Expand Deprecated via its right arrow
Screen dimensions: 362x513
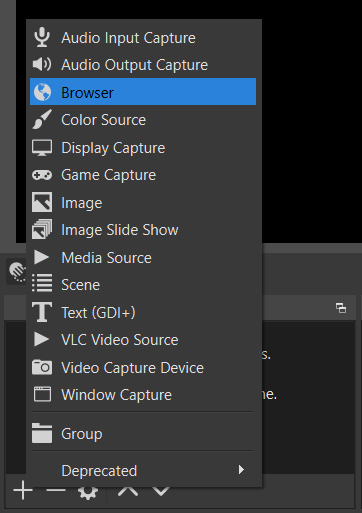point(241,470)
